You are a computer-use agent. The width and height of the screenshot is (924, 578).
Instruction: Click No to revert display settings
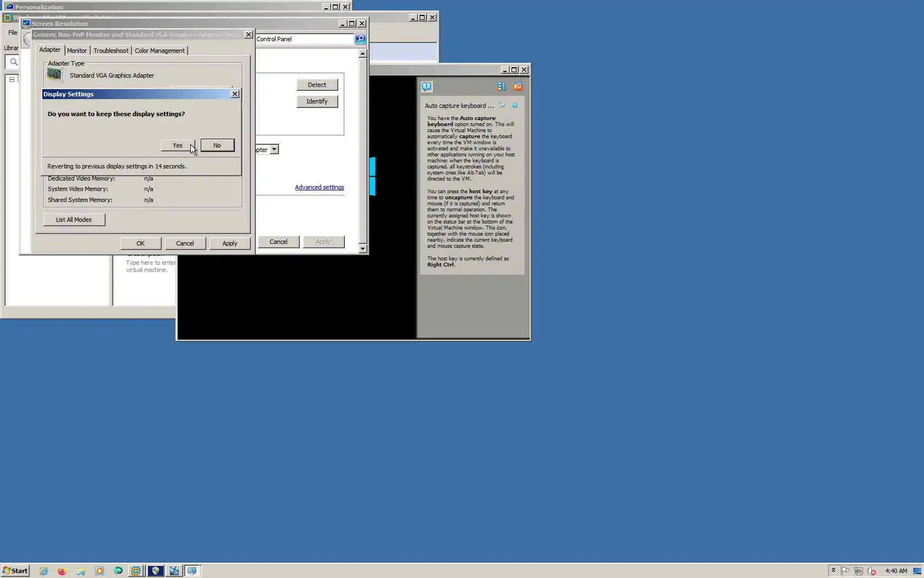pos(217,145)
